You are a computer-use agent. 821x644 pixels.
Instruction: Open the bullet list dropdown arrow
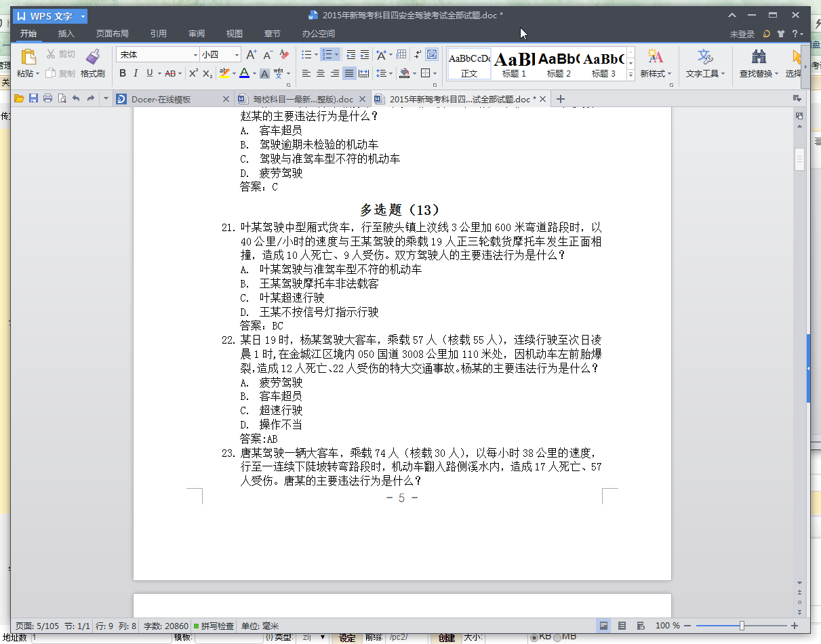[316, 54]
